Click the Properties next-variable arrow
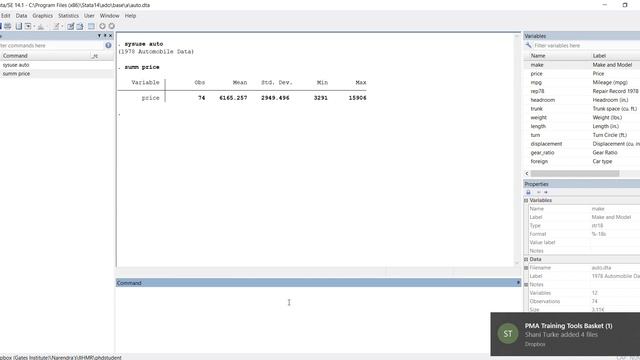The image size is (640, 360). tap(546, 192)
